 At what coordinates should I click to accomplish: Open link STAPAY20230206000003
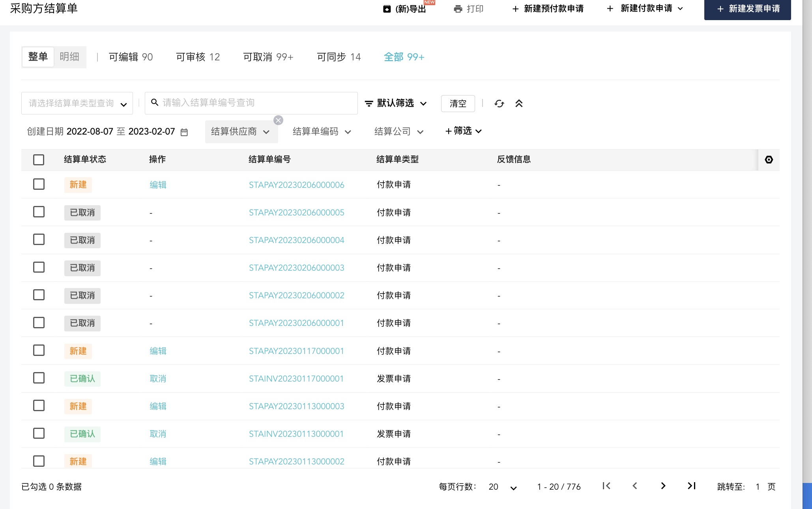click(x=296, y=268)
